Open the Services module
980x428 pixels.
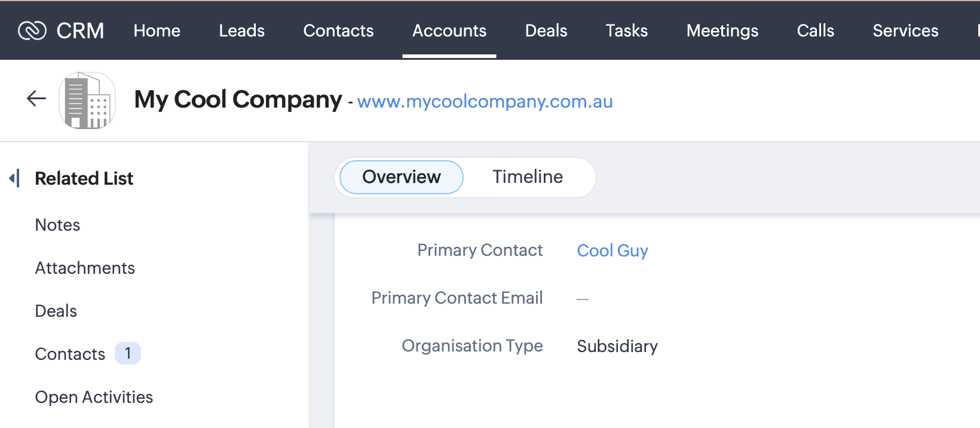(905, 30)
